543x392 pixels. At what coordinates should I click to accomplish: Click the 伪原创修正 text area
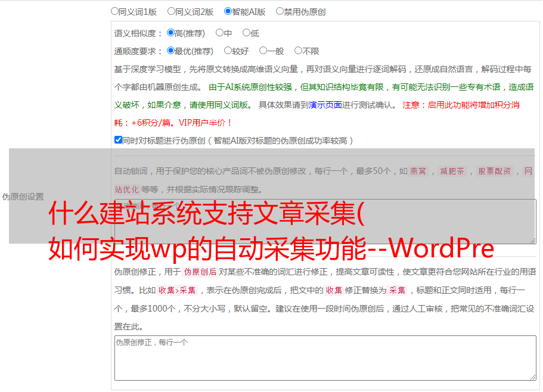coord(325,358)
